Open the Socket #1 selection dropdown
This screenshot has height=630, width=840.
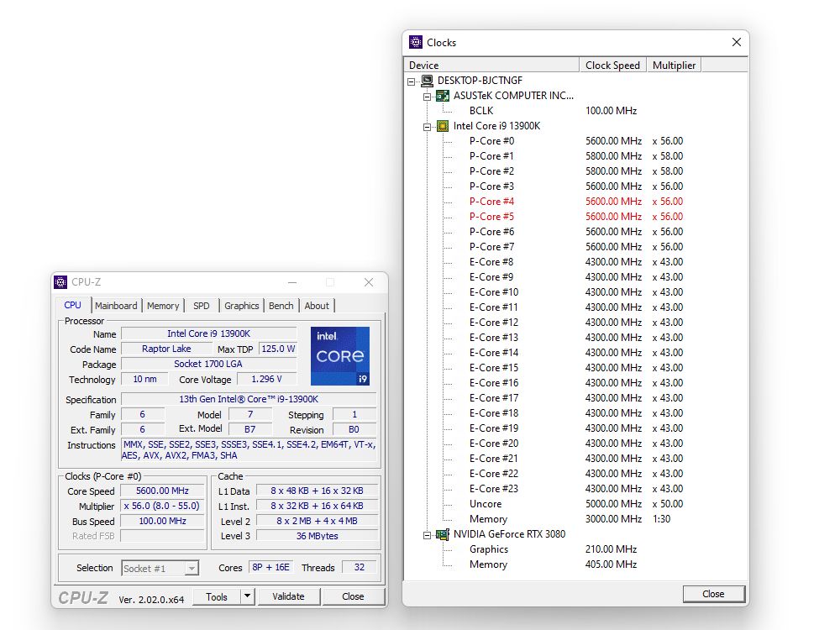192,569
